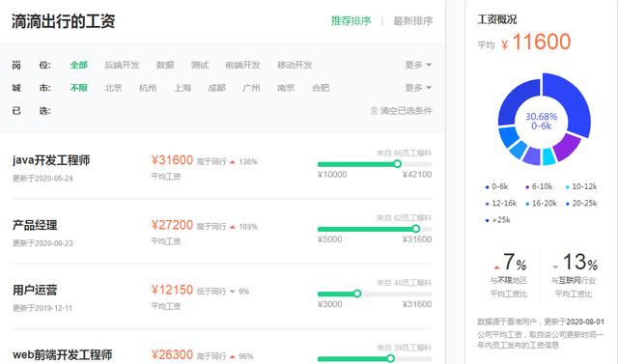Viewport: 618px width, 364px height.
Task: Switch to 最新排序 sorting
Action: 412,21
